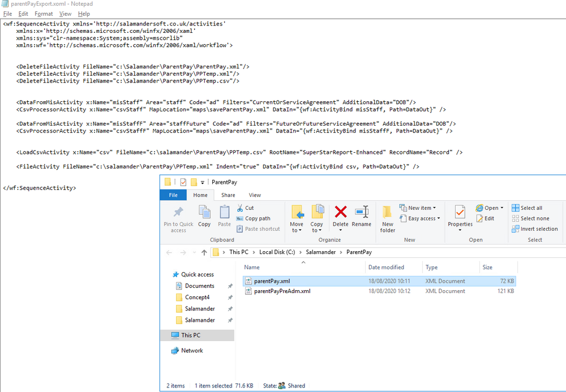
Task: Click Pin to Quick access icon
Action: pos(178,212)
